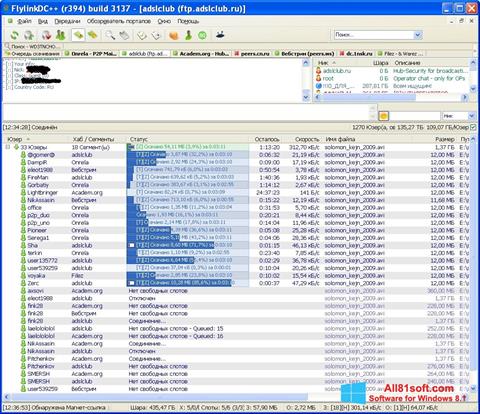Open the Поиск search box dropdown arrow
Image resolution: width=480 pixels, height=414 pixels.
tap(418, 35)
